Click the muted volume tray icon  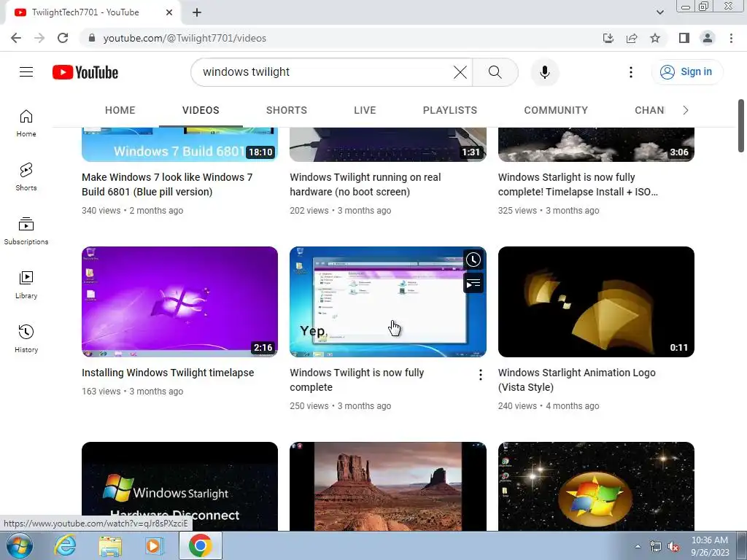click(x=673, y=546)
